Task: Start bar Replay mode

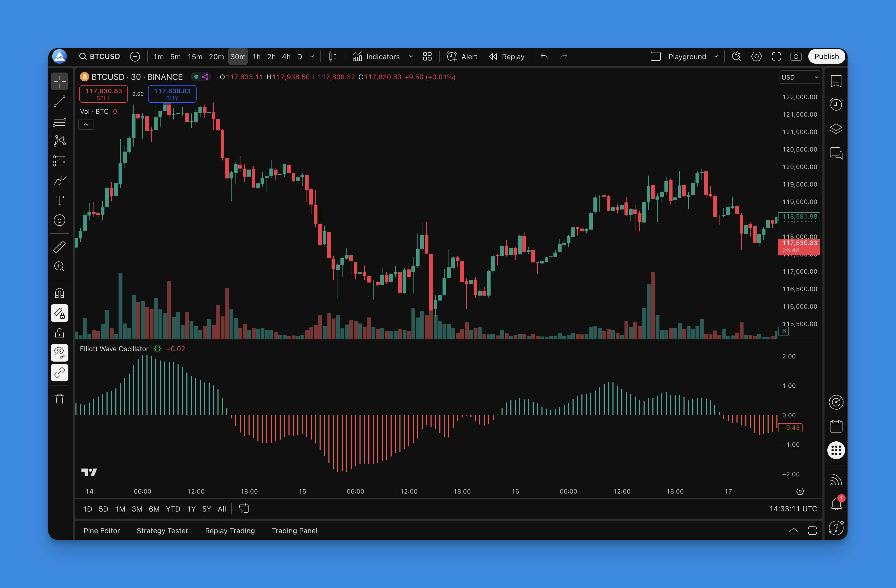Action: pyautogui.click(x=507, y=56)
